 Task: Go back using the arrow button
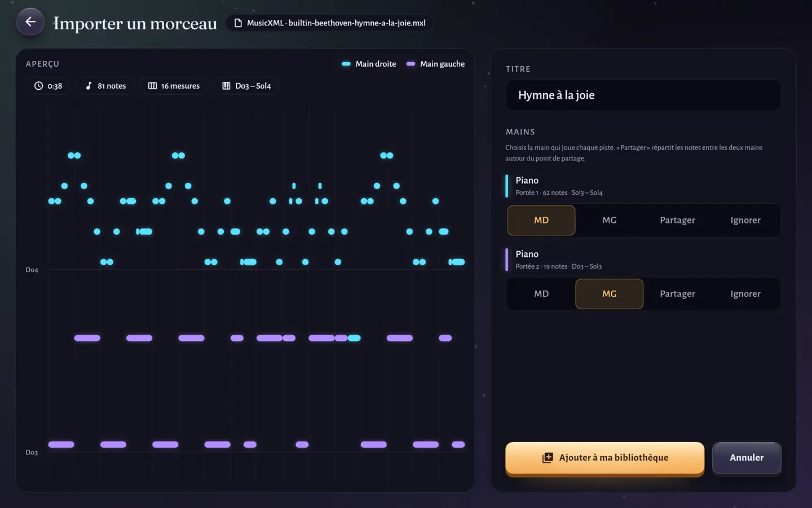point(30,22)
